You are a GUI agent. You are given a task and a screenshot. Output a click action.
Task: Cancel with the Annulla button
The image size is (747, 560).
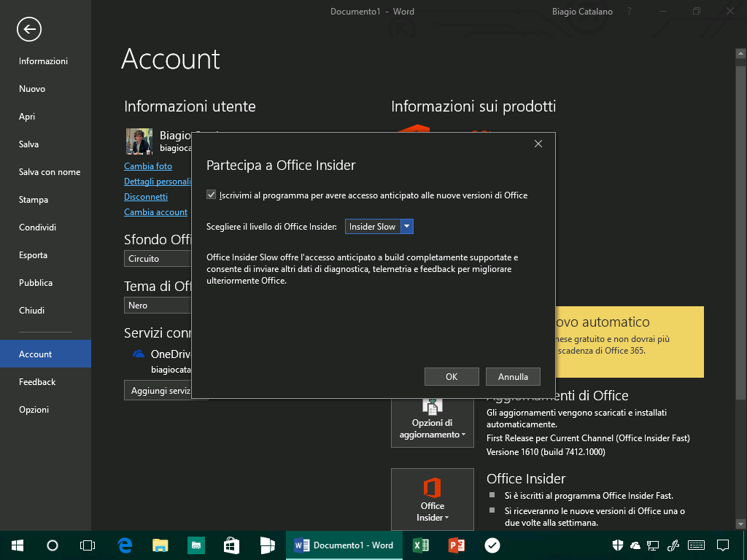pos(513,377)
